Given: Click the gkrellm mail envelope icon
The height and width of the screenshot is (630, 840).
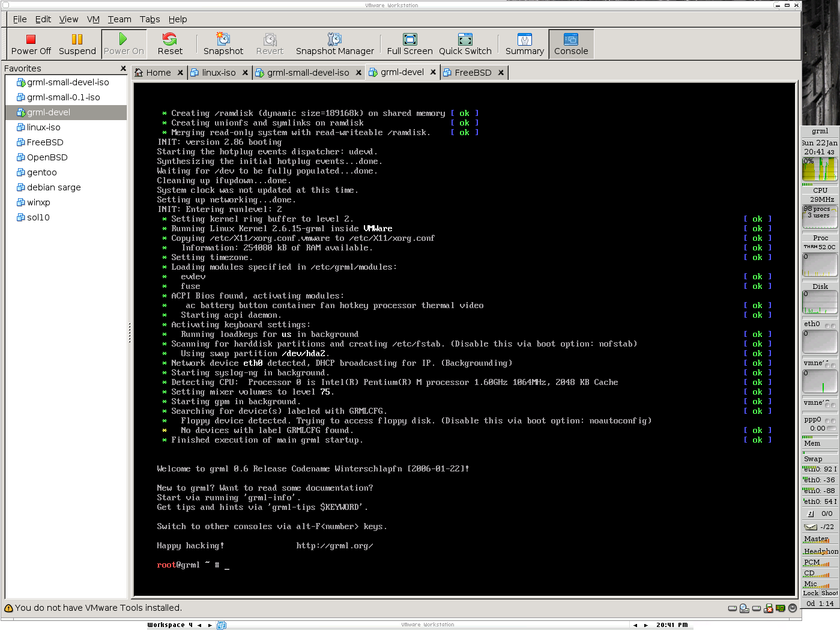Looking at the screenshot, I should [x=811, y=527].
